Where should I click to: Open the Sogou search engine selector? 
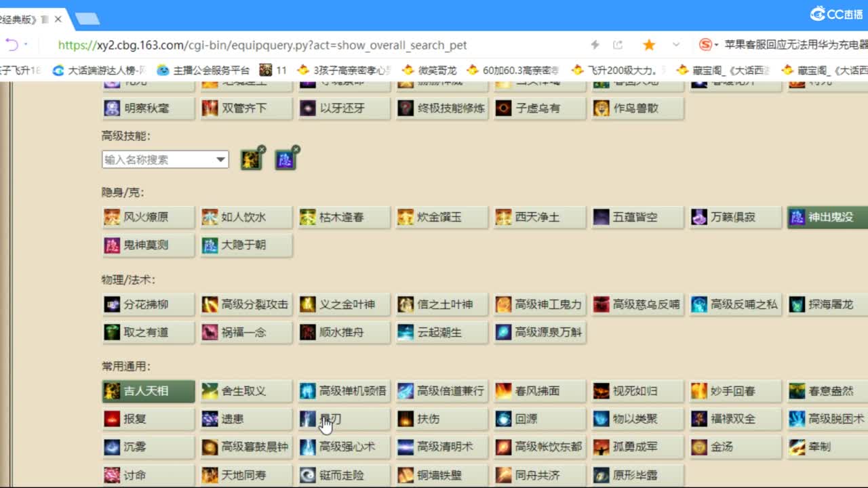pos(709,45)
